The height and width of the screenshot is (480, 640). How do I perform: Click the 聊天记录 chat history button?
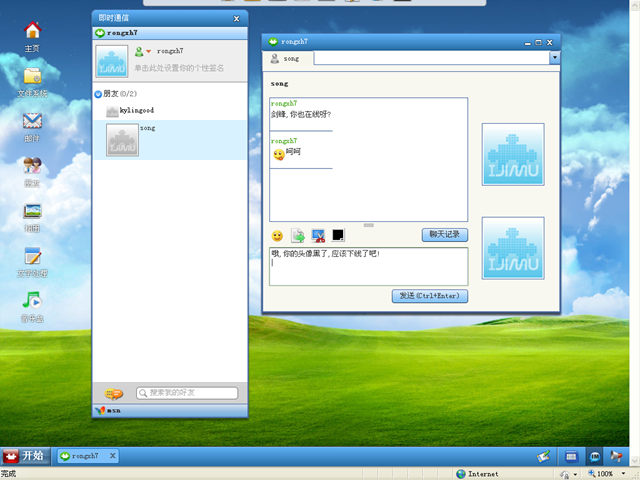point(444,235)
